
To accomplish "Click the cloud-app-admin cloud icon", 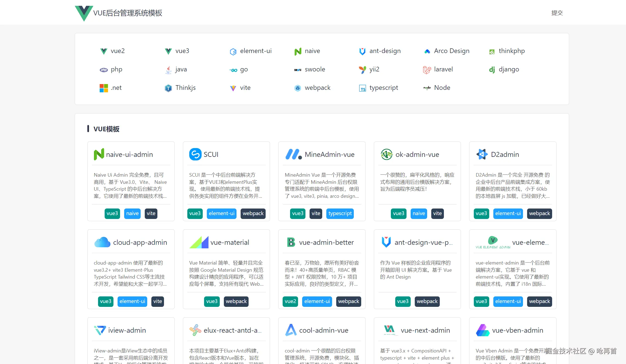I will pyautogui.click(x=102, y=242).
